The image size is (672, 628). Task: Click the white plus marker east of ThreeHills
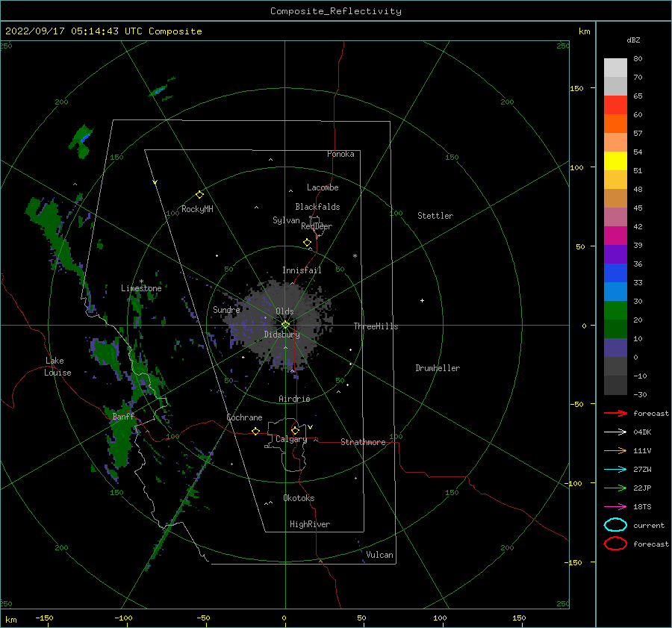point(422,300)
